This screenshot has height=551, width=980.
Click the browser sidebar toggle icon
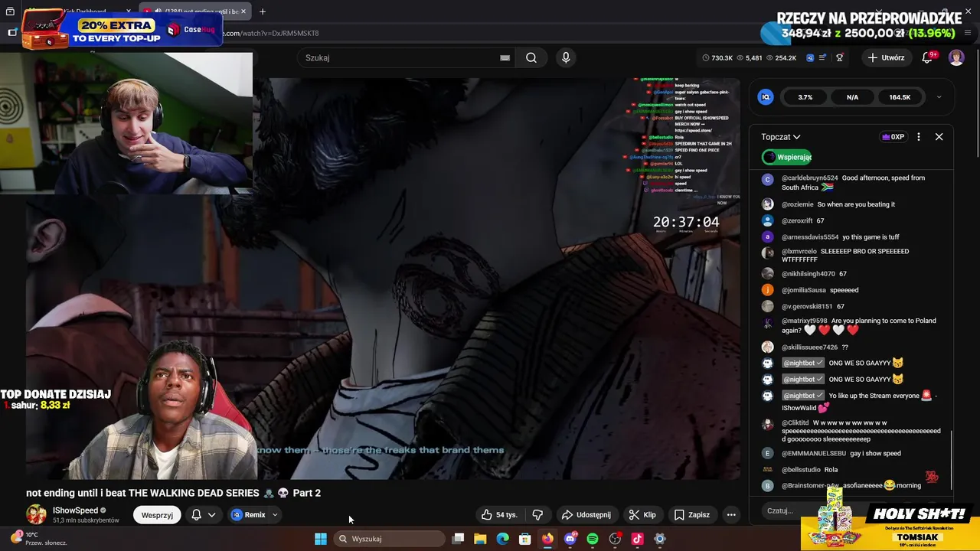12,32
